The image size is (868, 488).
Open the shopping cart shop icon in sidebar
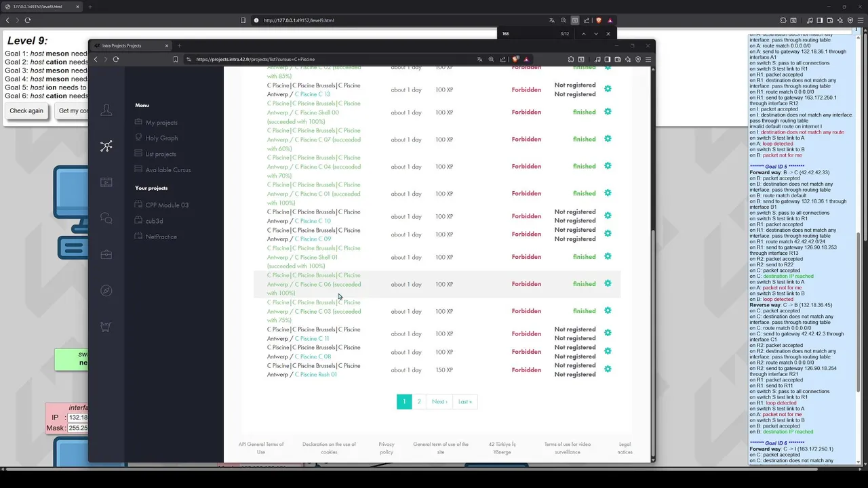click(106, 327)
